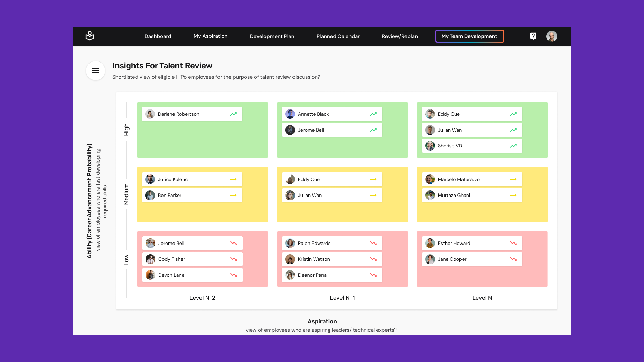
Task: Click the downward arrow on Devon Lane's card
Action: coord(233,275)
